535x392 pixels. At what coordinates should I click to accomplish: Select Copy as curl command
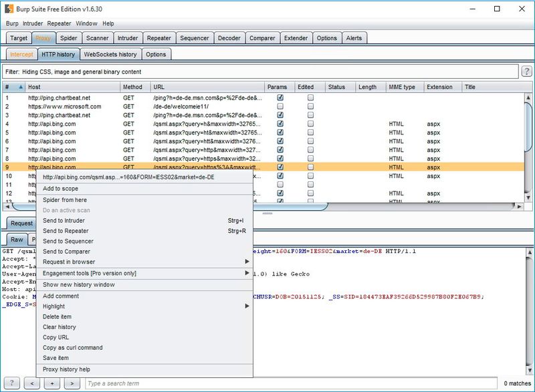[144, 348]
